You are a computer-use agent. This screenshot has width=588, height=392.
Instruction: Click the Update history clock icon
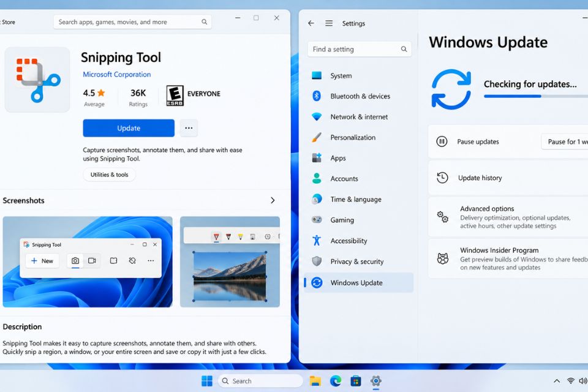(442, 178)
